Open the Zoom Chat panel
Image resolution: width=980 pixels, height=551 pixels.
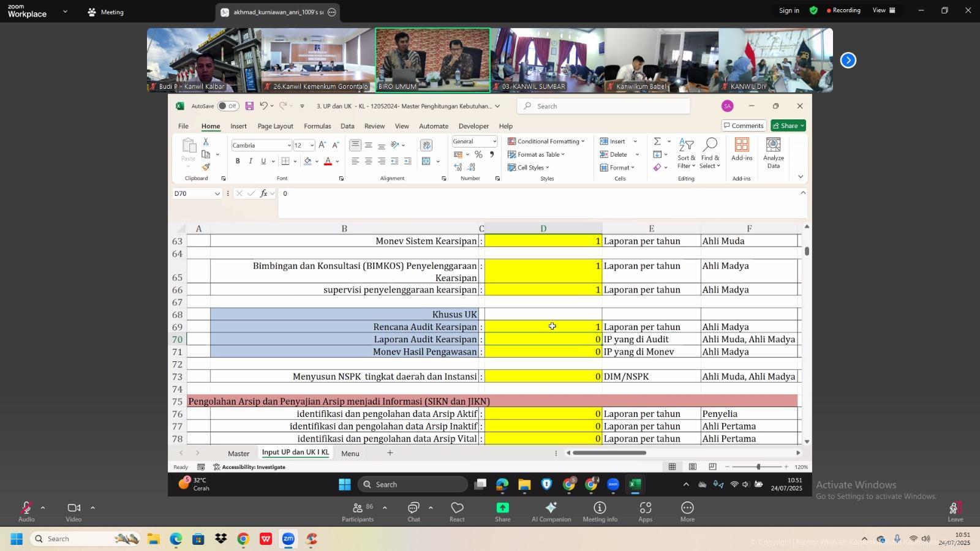[x=413, y=511]
